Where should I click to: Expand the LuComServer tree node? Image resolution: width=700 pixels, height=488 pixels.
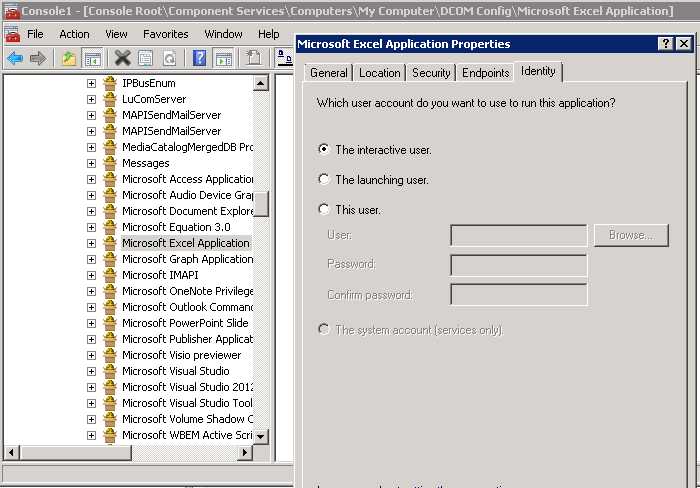92,100
